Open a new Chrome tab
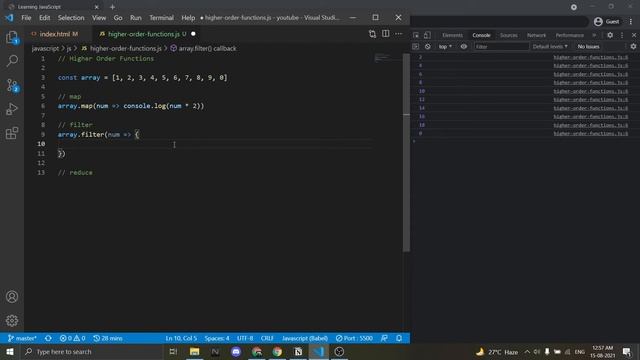 pos(112,7)
